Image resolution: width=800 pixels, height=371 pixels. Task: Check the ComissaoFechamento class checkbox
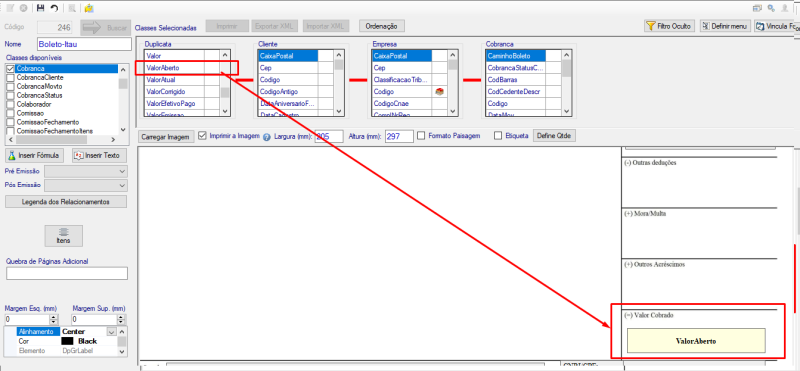tap(10, 122)
